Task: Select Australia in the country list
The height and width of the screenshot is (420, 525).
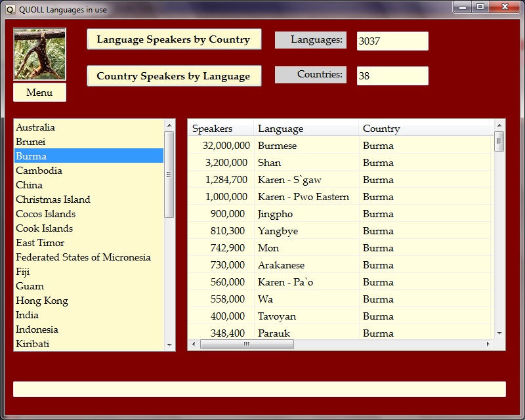Action: (35, 127)
